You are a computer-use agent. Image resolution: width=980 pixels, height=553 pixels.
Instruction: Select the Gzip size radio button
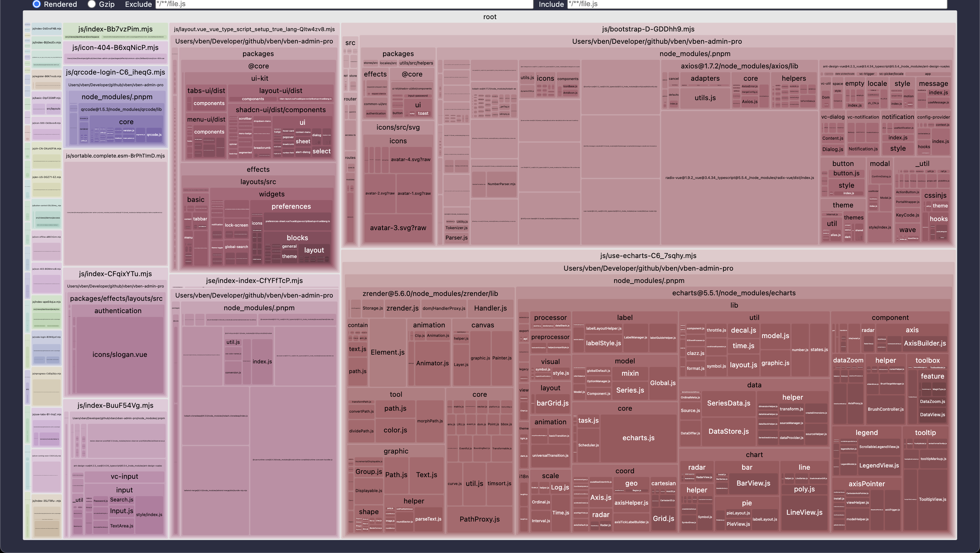[x=92, y=4]
